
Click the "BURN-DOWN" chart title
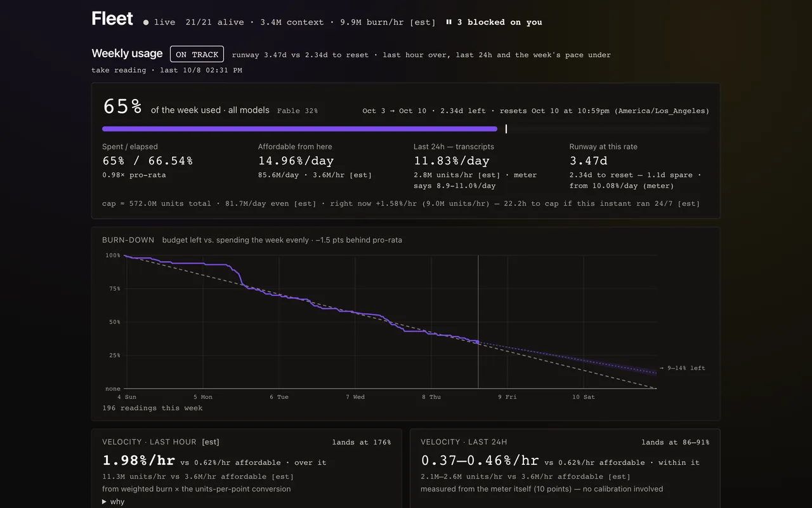(128, 240)
